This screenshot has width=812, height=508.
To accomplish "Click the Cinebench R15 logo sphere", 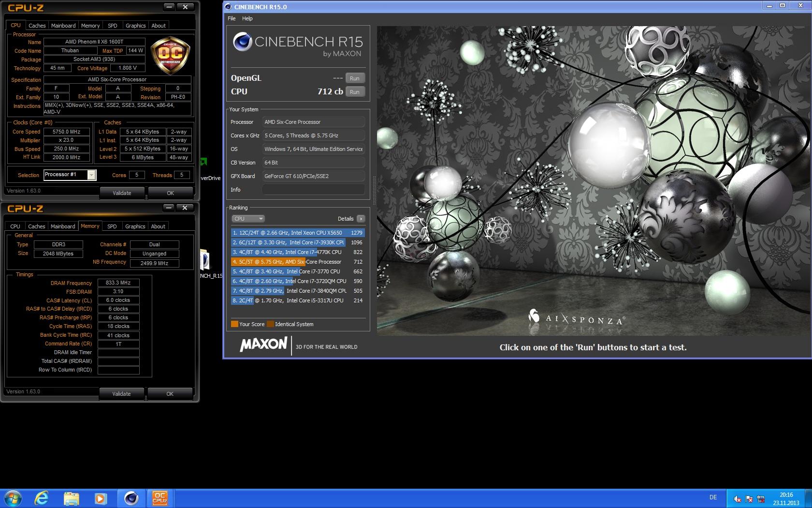I will pyautogui.click(x=242, y=42).
